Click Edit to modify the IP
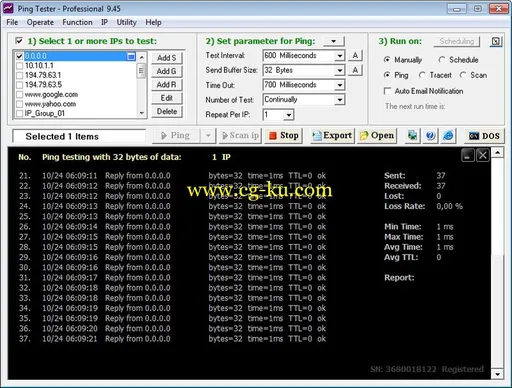 tap(167, 98)
